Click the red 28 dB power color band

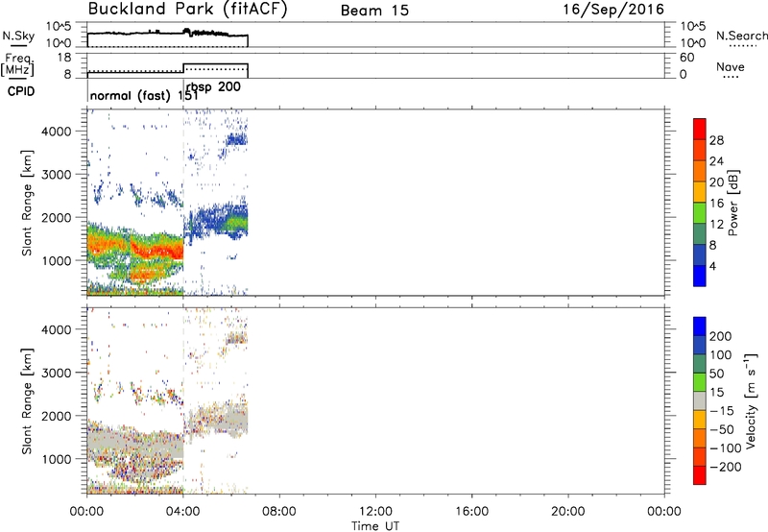(700, 129)
